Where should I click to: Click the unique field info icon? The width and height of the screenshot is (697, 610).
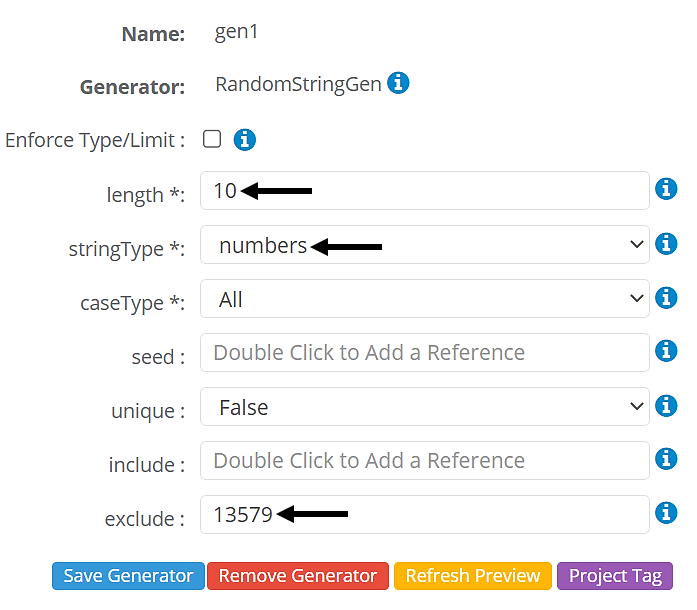coord(666,406)
